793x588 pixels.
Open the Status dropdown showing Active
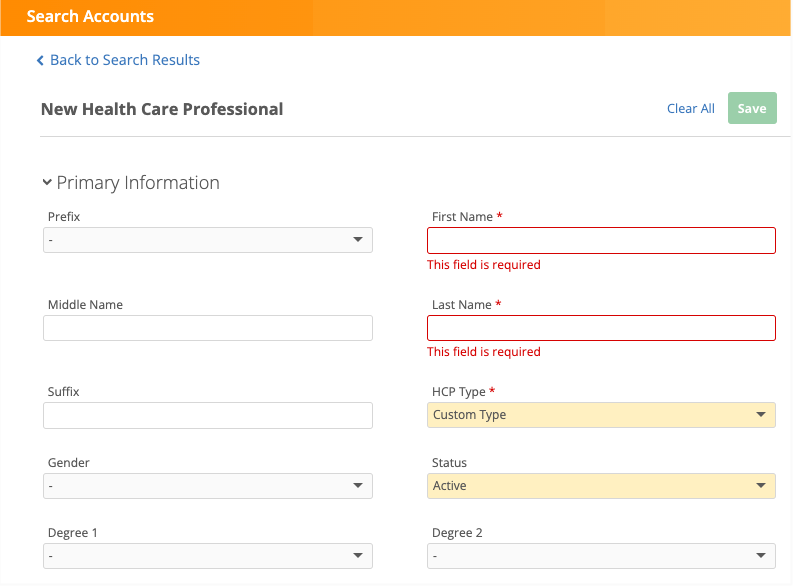[600, 486]
